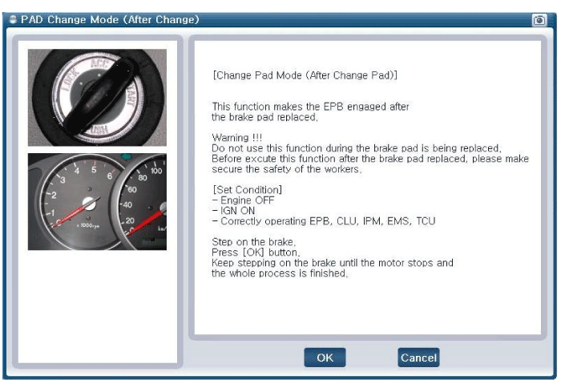Cancel the pad change procedure

(418, 358)
